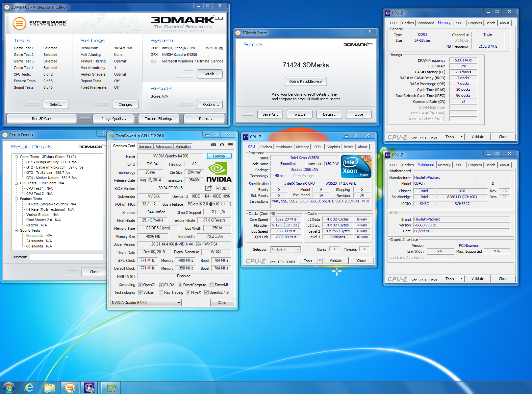The width and height of the screenshot is (532, 394).
Task: Click the Intel Xeon inside logo badge
Action: click(x=356, y=167)
